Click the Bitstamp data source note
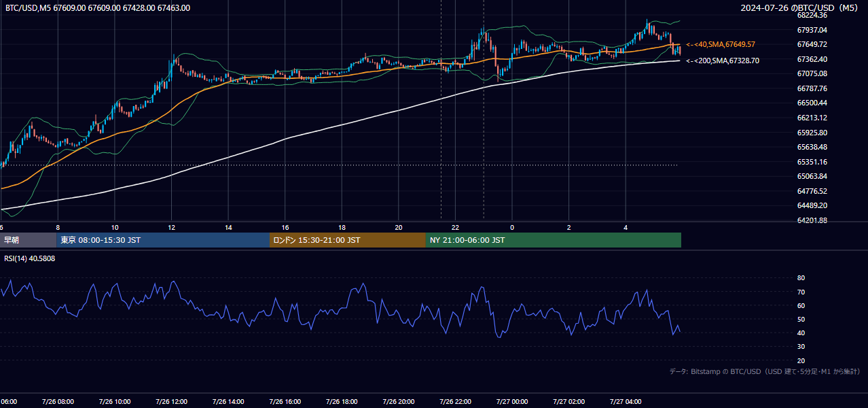 click(765, 371)
